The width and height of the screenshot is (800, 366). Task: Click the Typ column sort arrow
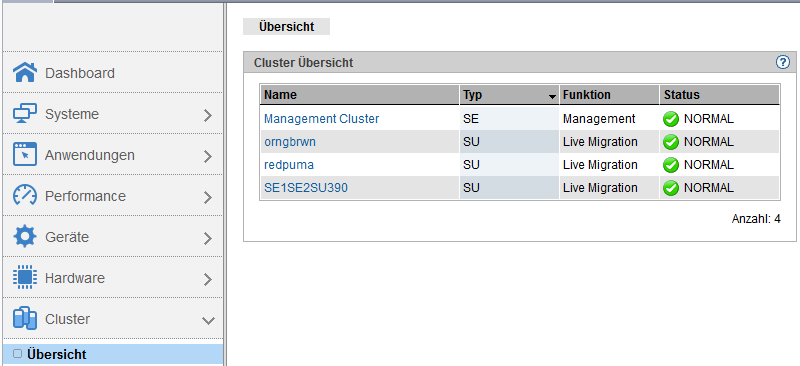552,96
